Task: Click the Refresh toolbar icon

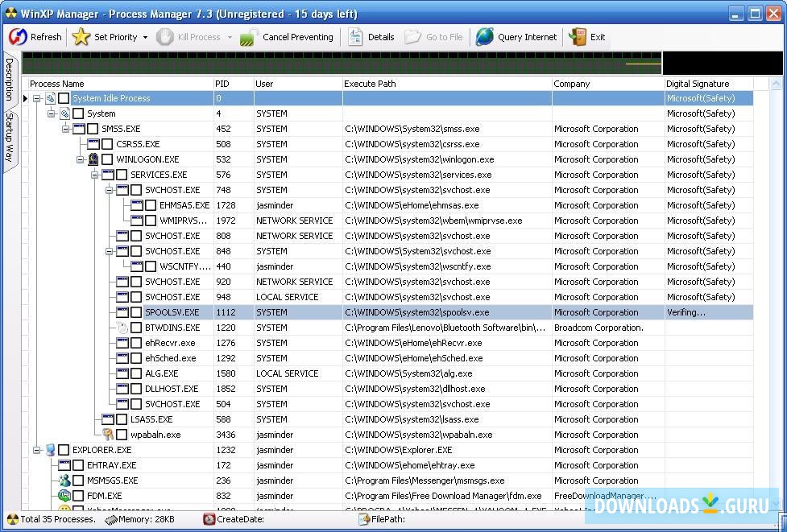Action: (18, 36)
